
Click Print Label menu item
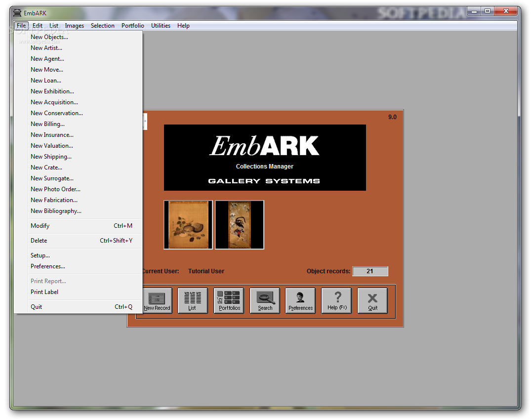point(78,292)
